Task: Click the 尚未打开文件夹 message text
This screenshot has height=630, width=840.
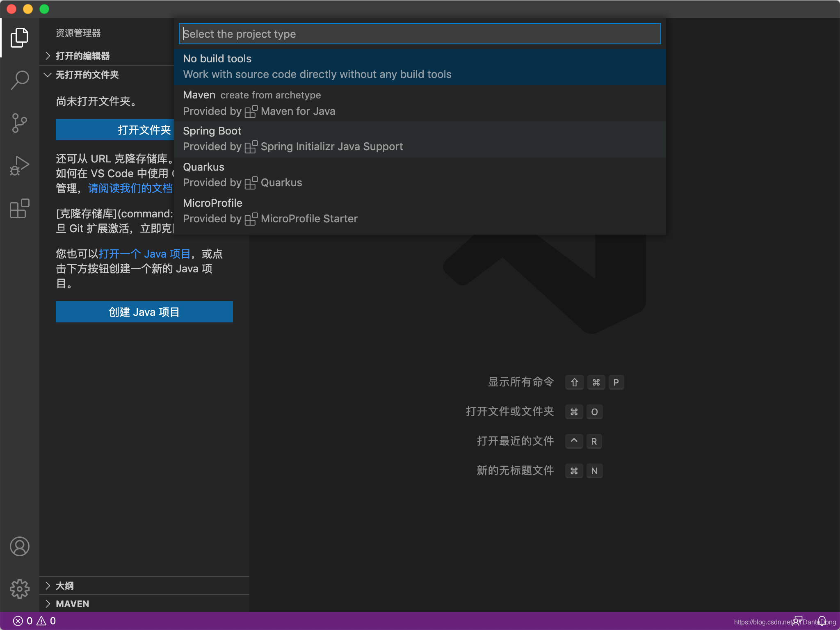Action: pos(97,101)
